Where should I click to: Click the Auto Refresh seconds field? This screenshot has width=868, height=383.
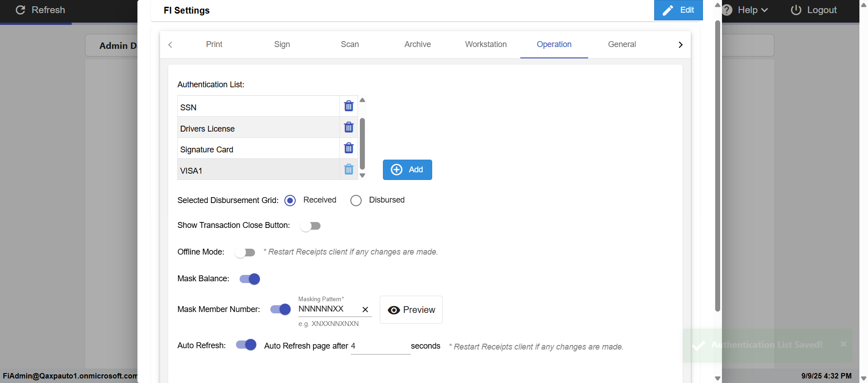tap(380, 346)
